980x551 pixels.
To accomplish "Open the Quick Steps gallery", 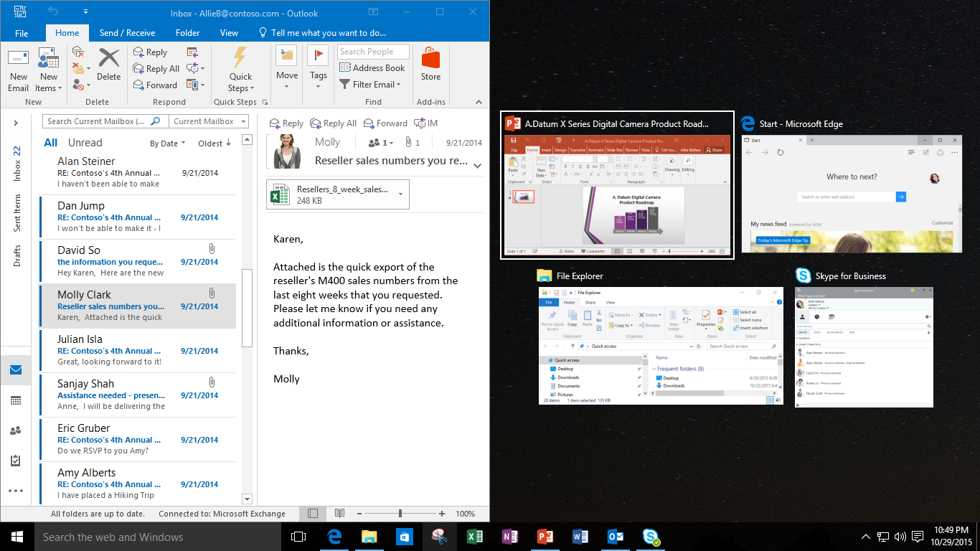I will [x=240, y=70].
